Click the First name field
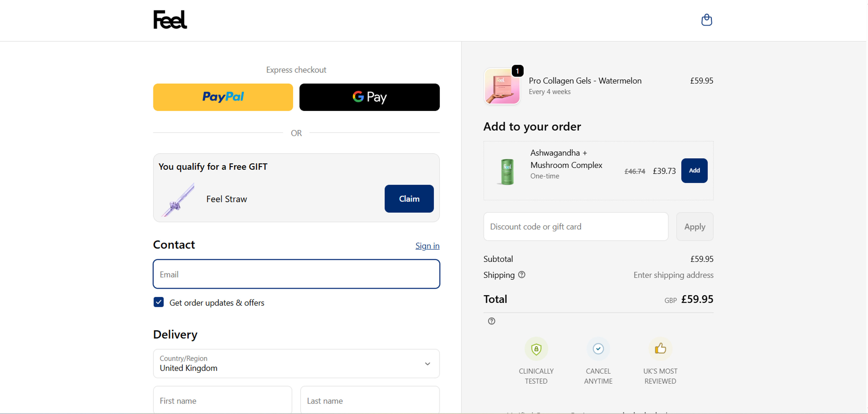 pos(222,400)
